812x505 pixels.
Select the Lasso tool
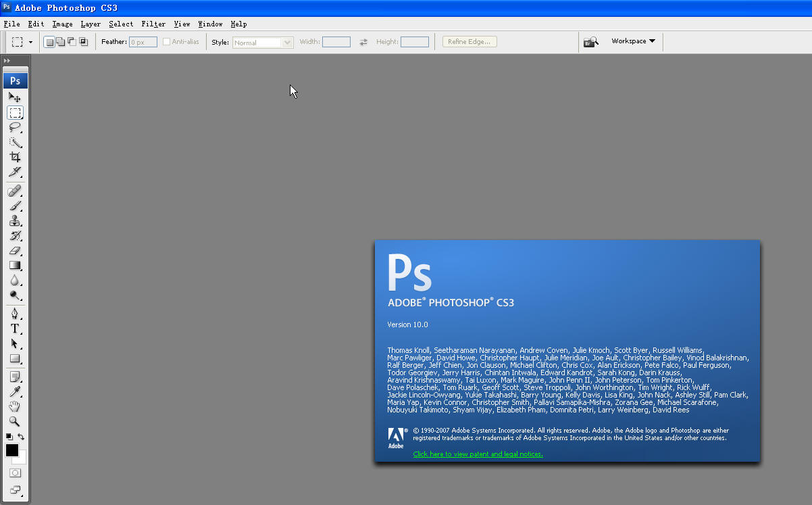click(x=15, y=127)
